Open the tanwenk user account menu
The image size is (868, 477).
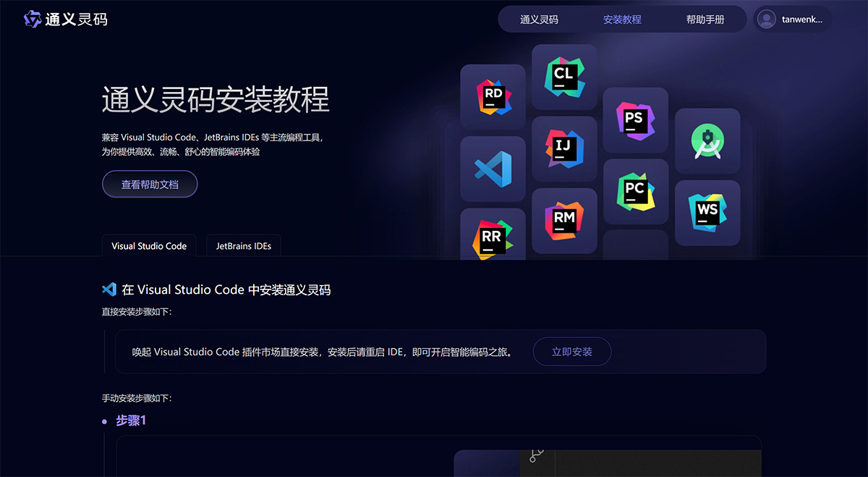click(792, 19)
